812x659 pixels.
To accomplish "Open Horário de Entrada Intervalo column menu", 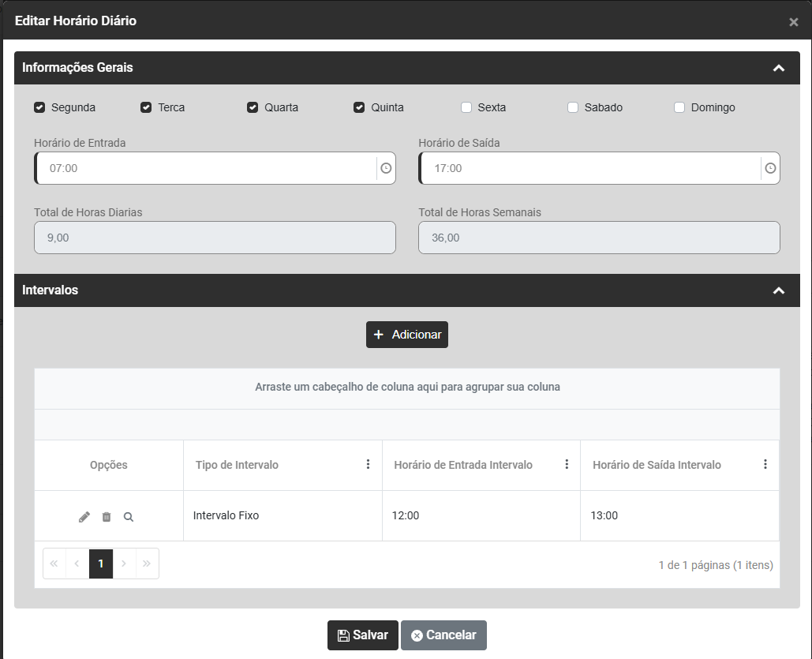I will (x=567, y=465).
